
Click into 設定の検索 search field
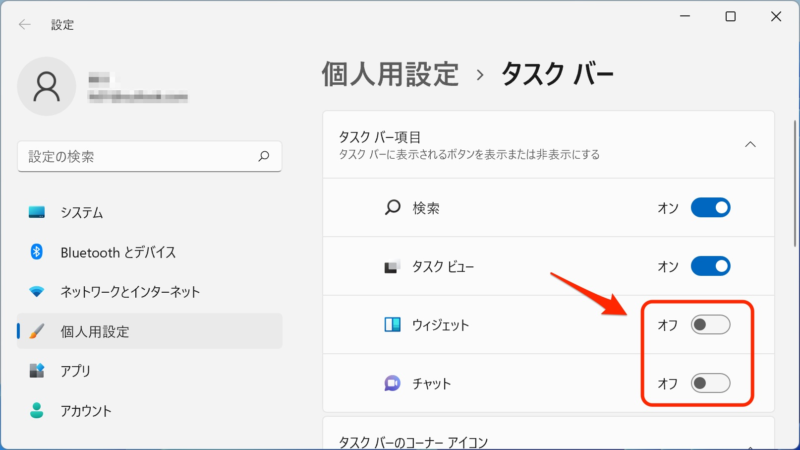149,157
